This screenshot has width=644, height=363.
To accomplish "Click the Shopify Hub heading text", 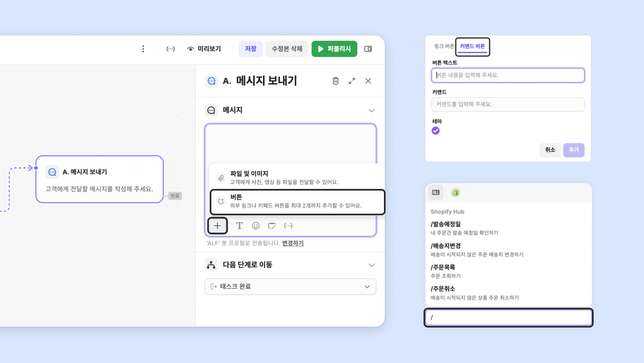I will coord(447,212).
